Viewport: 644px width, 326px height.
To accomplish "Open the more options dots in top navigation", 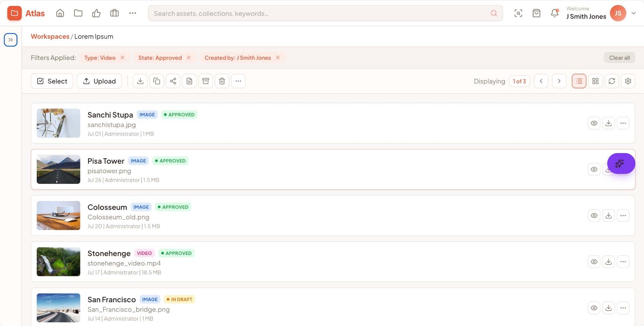I will click(x=132, y=13).
